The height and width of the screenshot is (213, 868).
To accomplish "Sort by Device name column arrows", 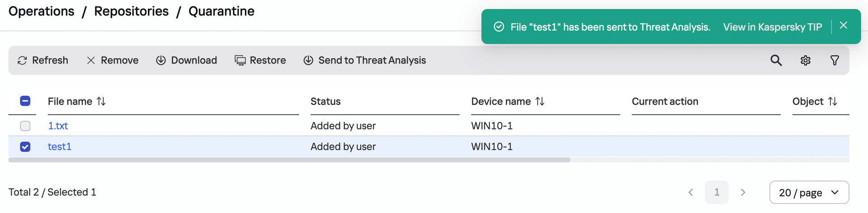I will (x=540, y=102).
